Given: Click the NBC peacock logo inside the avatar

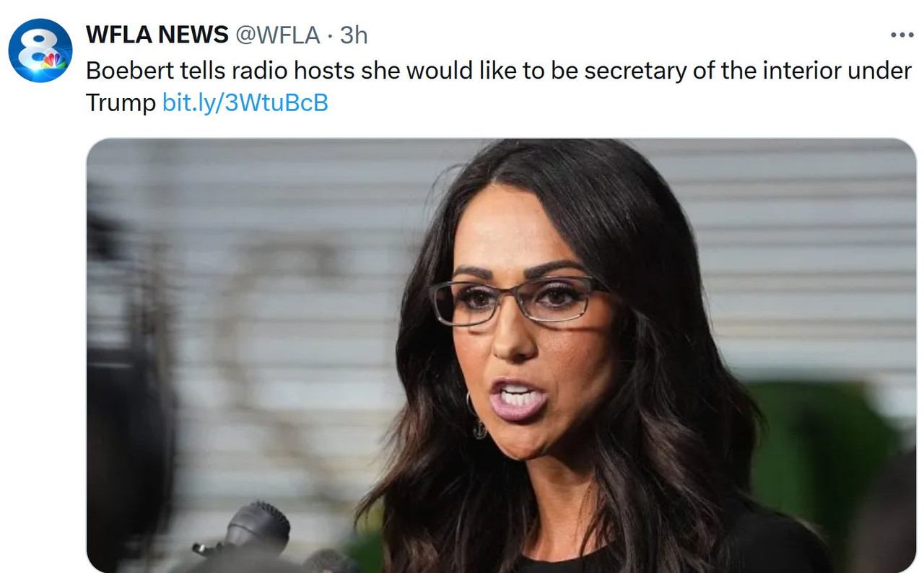Looking at the screenshot, I should click(53, 62).
